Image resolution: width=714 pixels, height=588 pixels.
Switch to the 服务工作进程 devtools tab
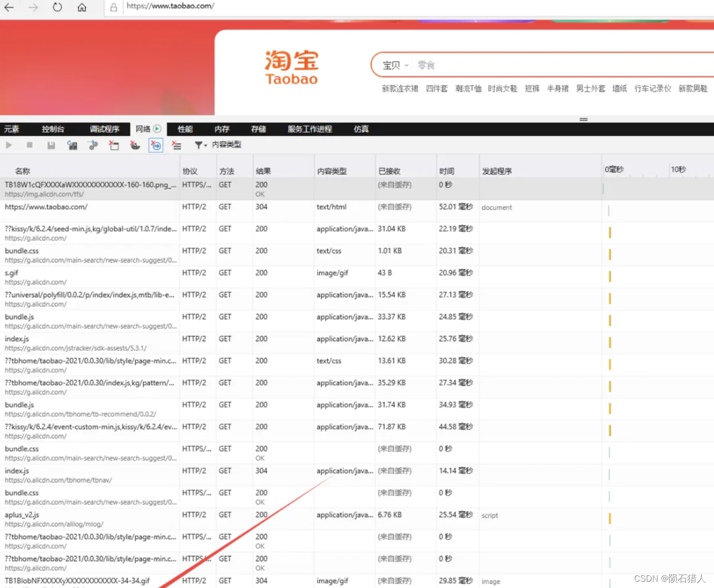point(310,129)
